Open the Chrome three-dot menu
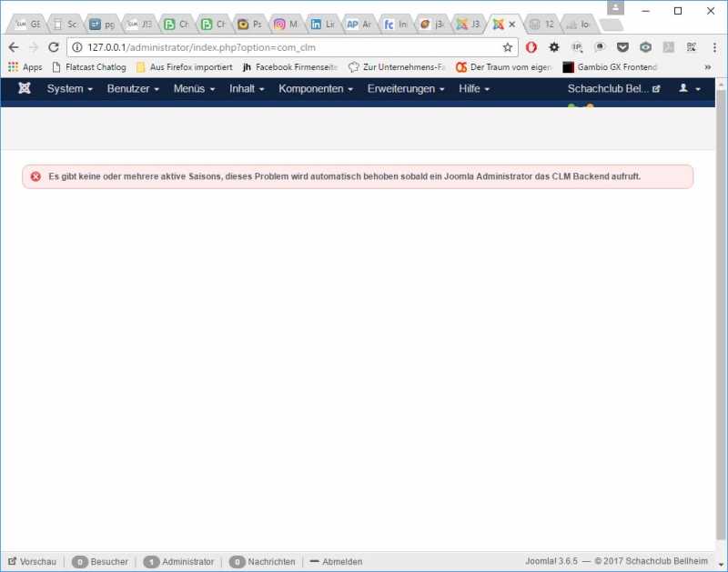The width and height of the screenshot is (728, 572). 715,47
